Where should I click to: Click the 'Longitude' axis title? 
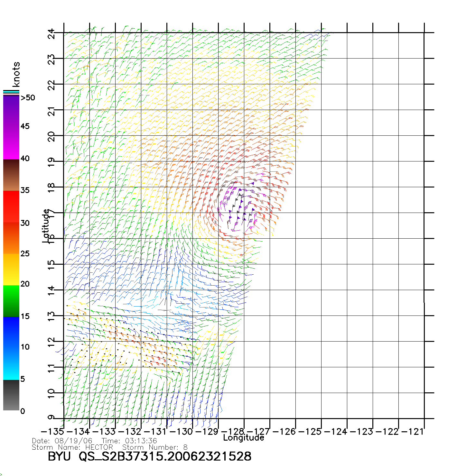pos(244,438)
